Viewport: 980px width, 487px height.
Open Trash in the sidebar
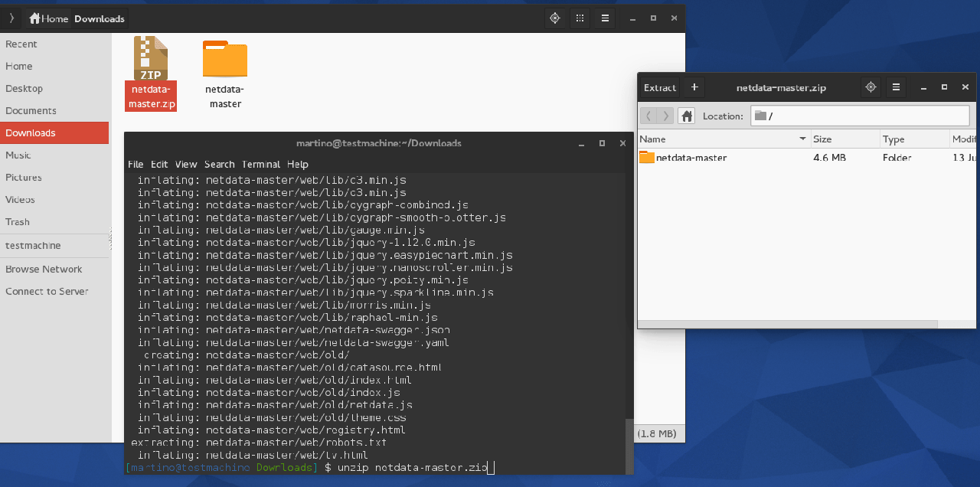[18, 221]
